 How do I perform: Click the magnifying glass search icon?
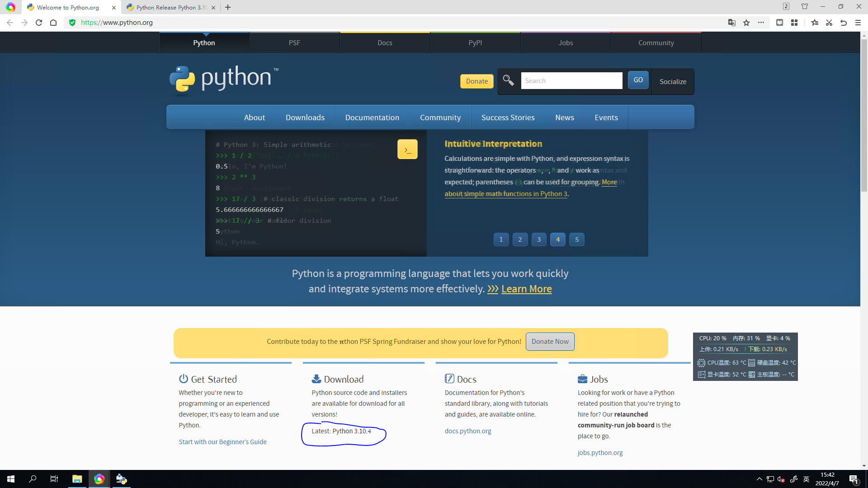(509, 80)
